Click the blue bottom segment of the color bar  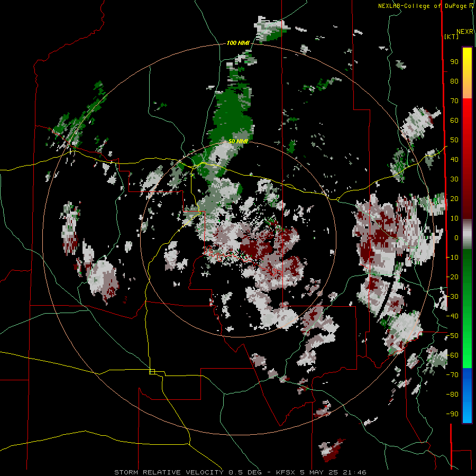(x=467, y=395)
